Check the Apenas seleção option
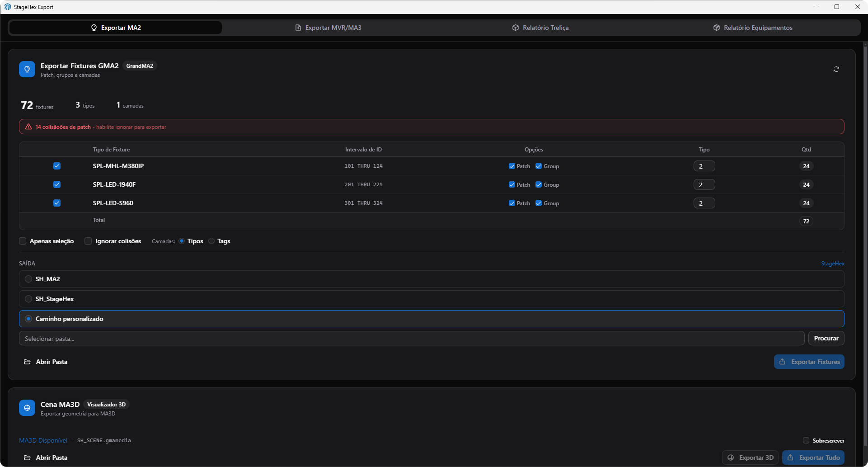Screen dimensions: 868x467 point(23,241)
